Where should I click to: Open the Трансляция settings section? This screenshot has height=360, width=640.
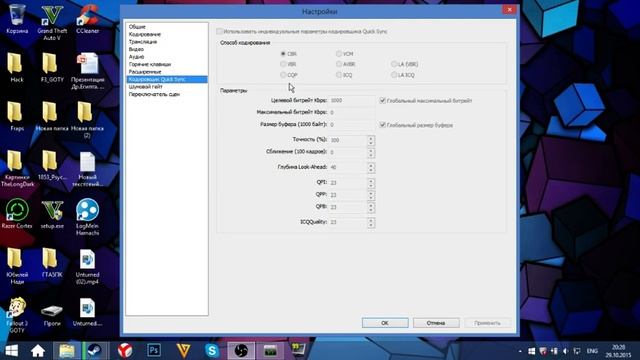143,42
